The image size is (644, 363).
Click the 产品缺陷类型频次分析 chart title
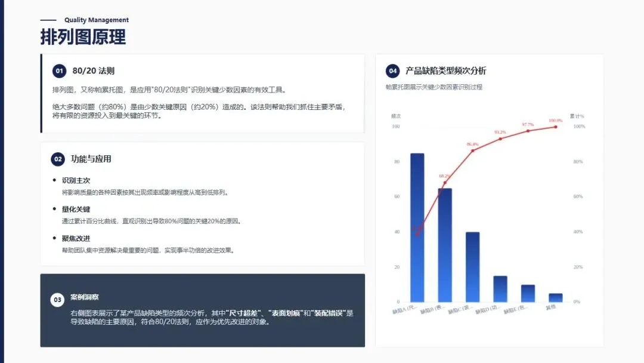pos(445,70)
